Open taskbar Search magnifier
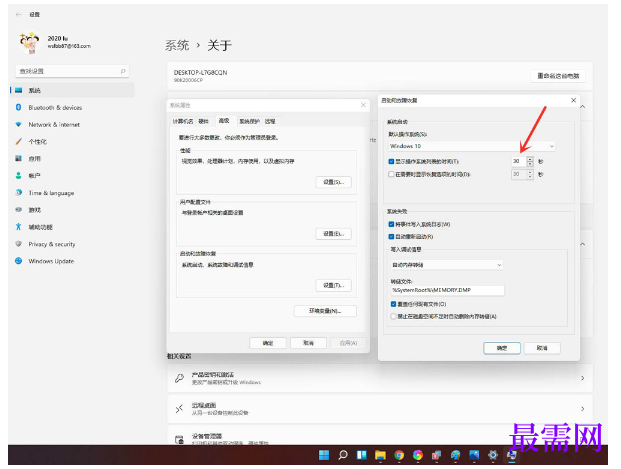The height and width of the screenshot is (469, 621). pyautogui.click(x=343, y=455)
